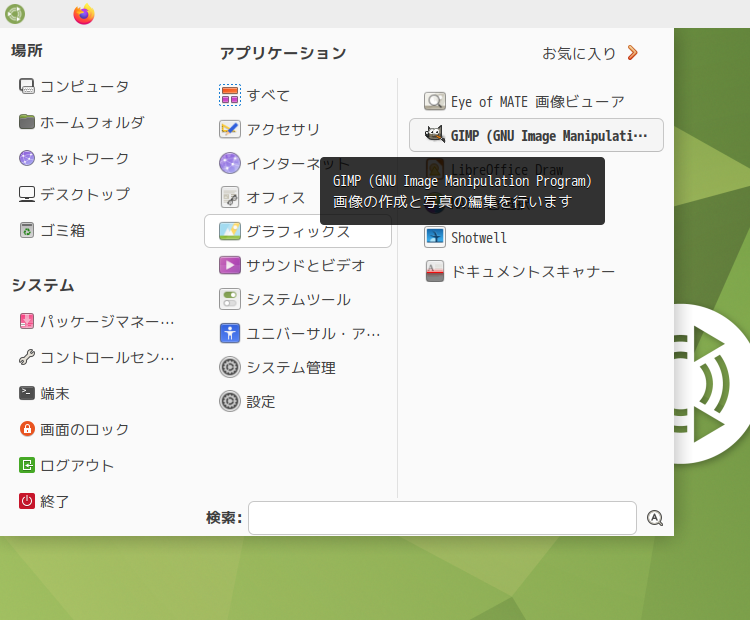Viewport: 750px width, 620px height.
Task: Select 設定 category label
Action: (x=261, y=401)
